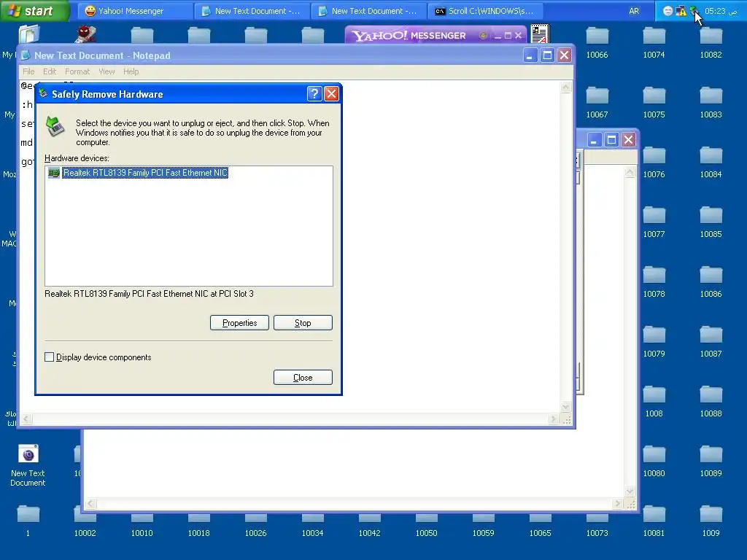The width and height of the screenshot is (747, 560).
Task: Click Yahoo Messenger title bar logo
Action: coord(409,36)
